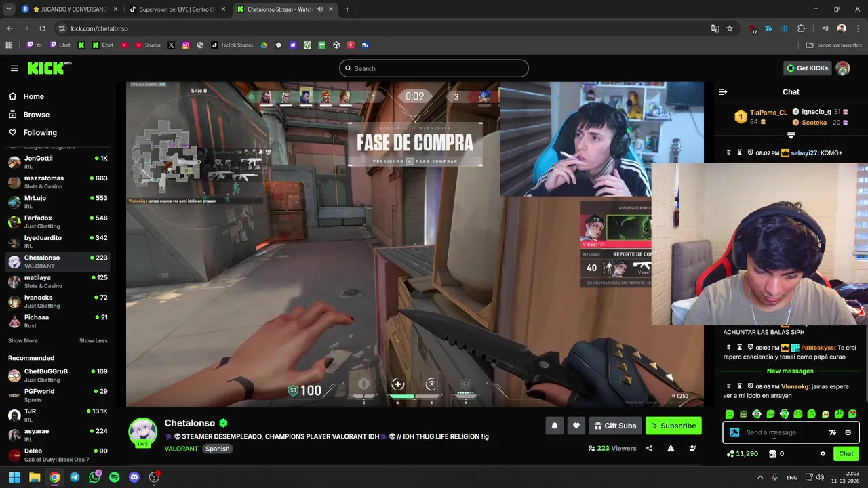Click the Kick Search field
Screen dimensions: 868x488
pyautogui.click(x=434, y=68)
